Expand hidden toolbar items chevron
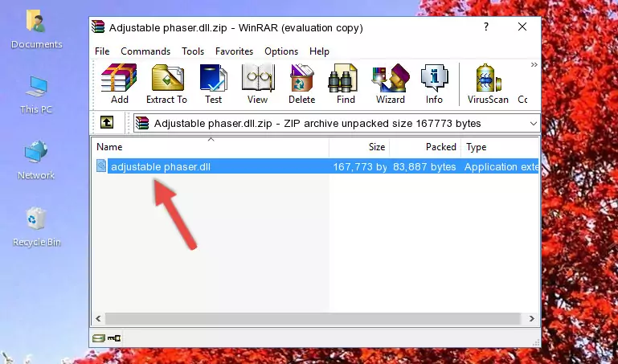 coord(534,65)
